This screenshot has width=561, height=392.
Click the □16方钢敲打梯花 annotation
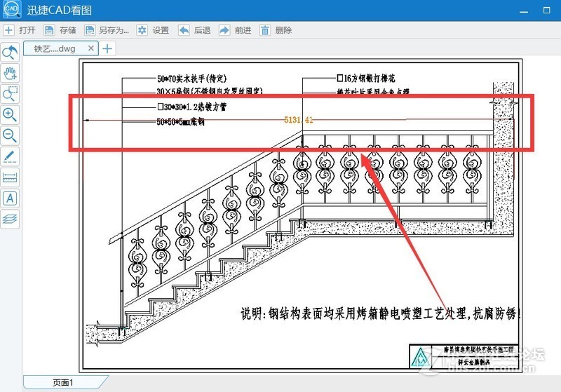click(365, 78)
